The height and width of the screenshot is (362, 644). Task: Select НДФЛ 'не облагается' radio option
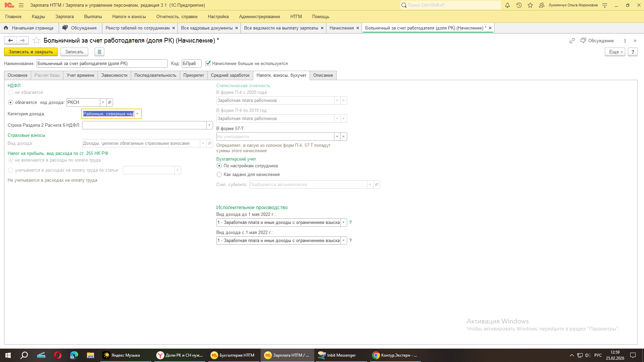click(10, 93)
